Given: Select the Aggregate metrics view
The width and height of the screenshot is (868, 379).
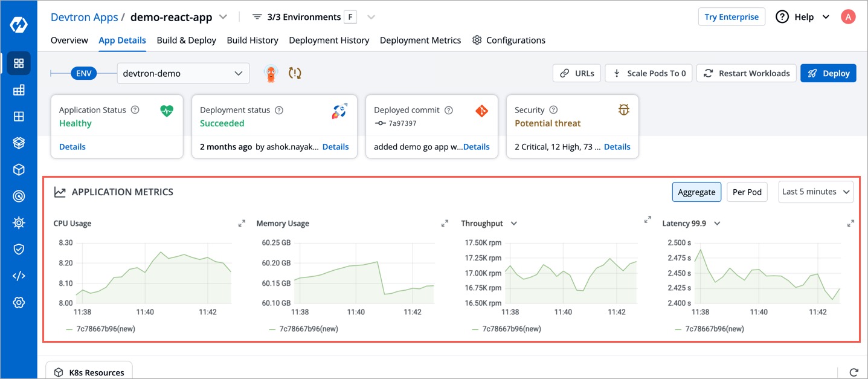Looking at the screenshot, I should point(696,192).
